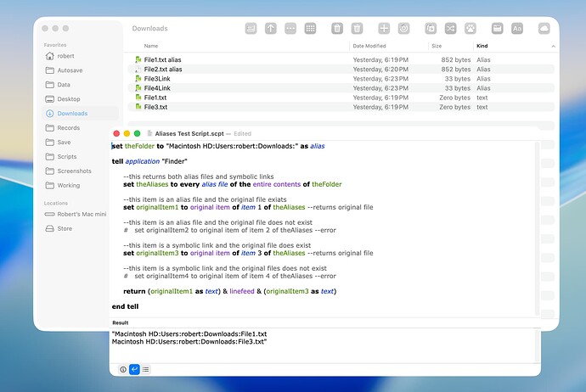Select 'File1.txt' text file row
The width and height of the screenshot is (586, 392).
tap(341, 98)
